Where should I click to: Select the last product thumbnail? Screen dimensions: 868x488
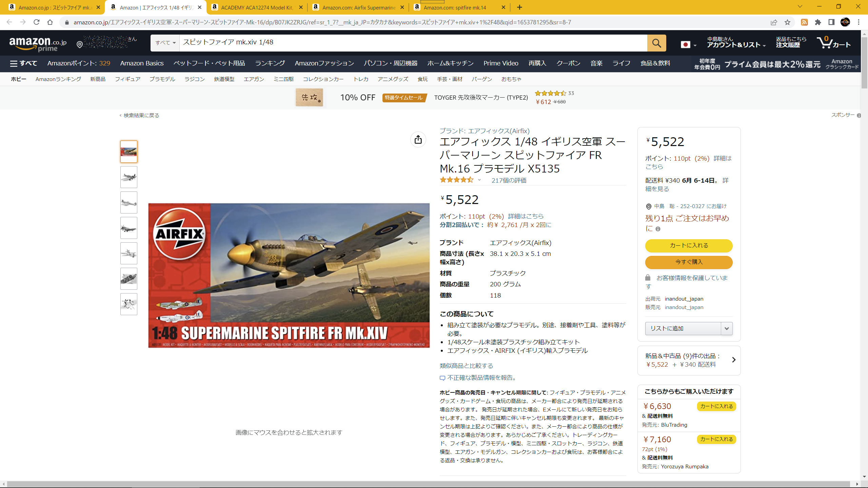coord(129,304)
